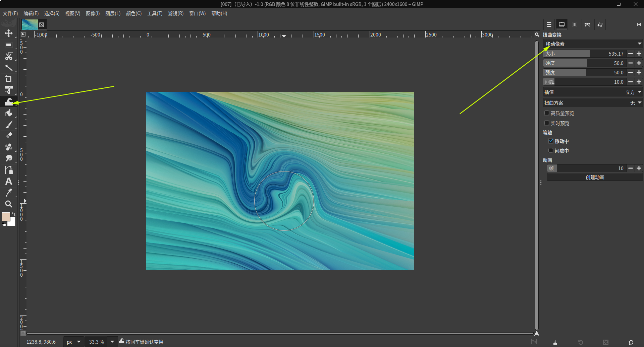Open the 扭曲方案 dropdown

tap(593, 103)
